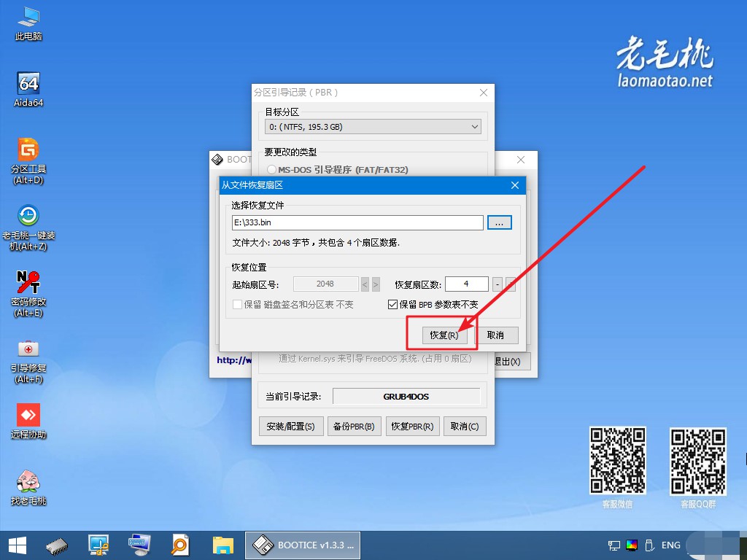Click the 客服微信 QR code
Screen dimensions: 747x560
[617, 460]
